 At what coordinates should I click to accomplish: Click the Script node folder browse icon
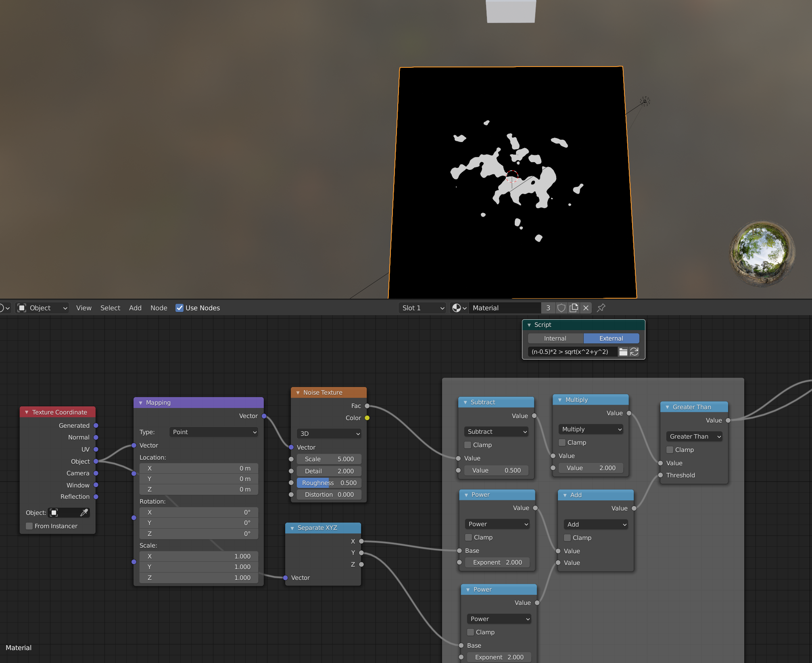(623, 352)
